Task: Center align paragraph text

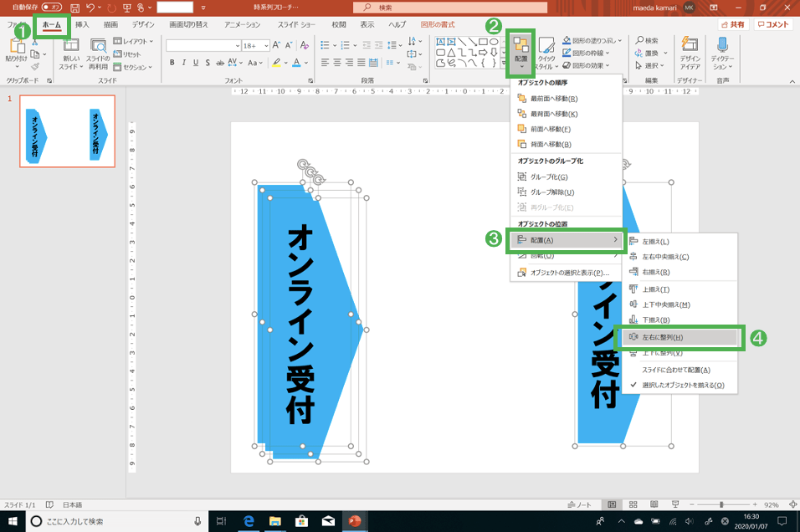Action: (x=337, y=63)
